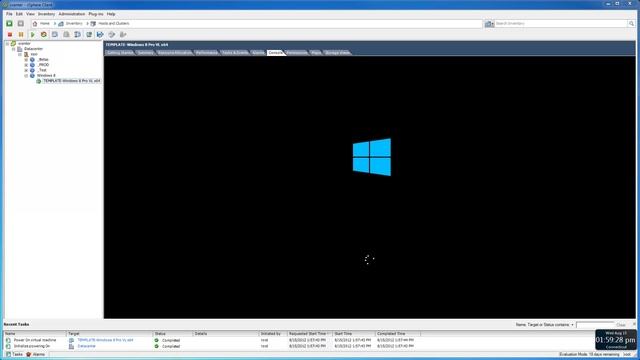
Task: Open the Edit menu
Action: (x=19, y=14)
